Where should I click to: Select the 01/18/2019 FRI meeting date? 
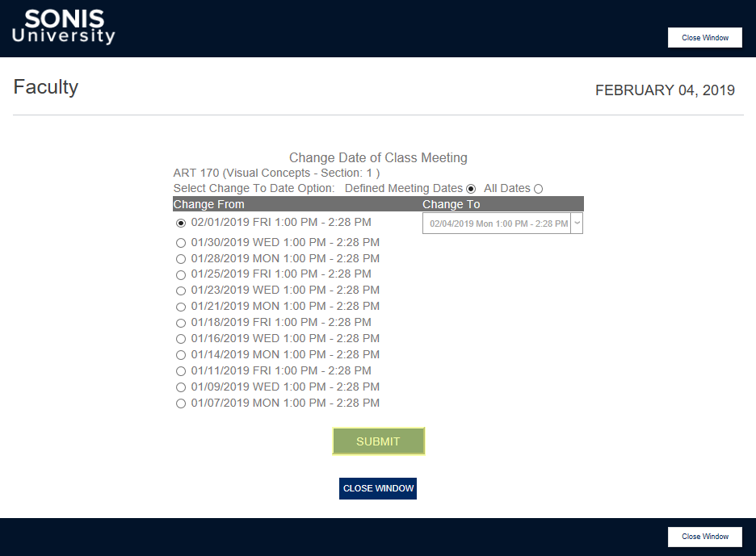pyautogui.click(x=181, y=323)
